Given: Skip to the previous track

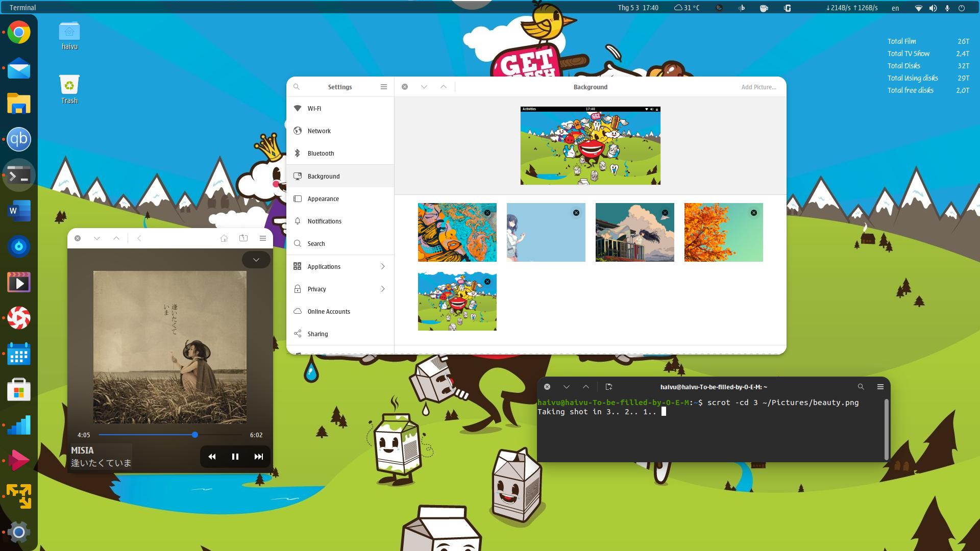Looking at the screenshot, I should point(212,457).
